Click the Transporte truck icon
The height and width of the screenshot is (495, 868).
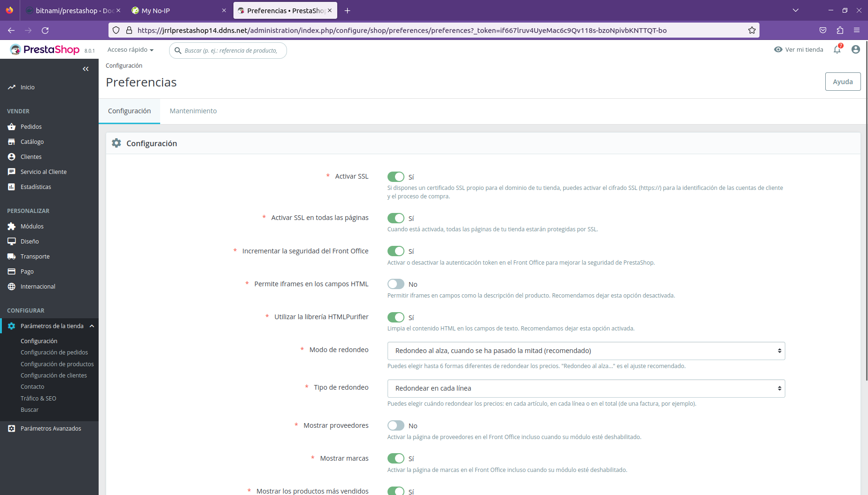12,256
